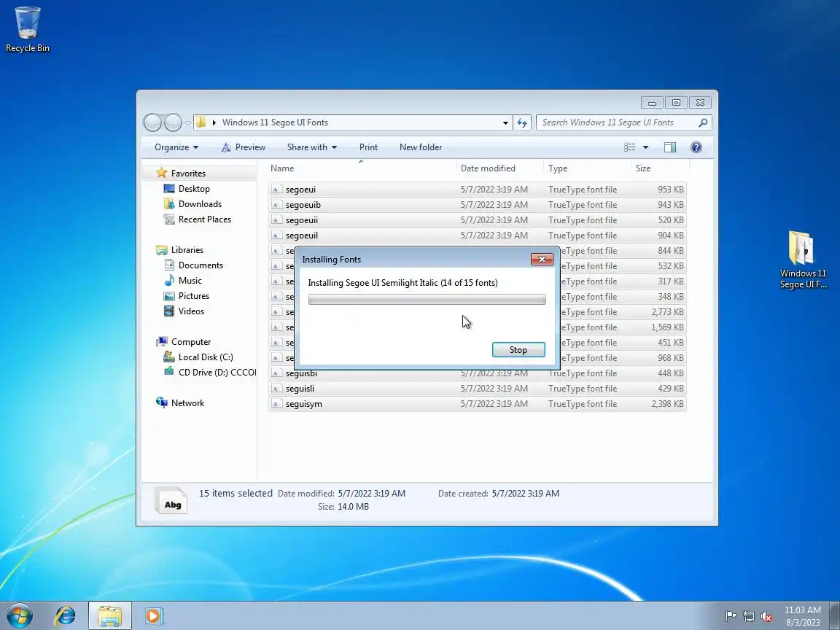Screen dimensions: 840x630
Task: Expand the breadcrumb arrow before folder name
Action: (x=214, y=122)
